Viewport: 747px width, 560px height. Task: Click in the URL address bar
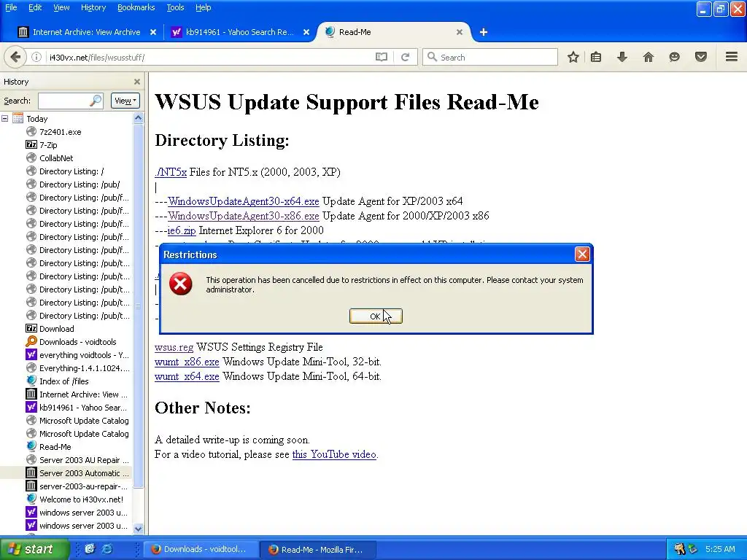(209, 57)
